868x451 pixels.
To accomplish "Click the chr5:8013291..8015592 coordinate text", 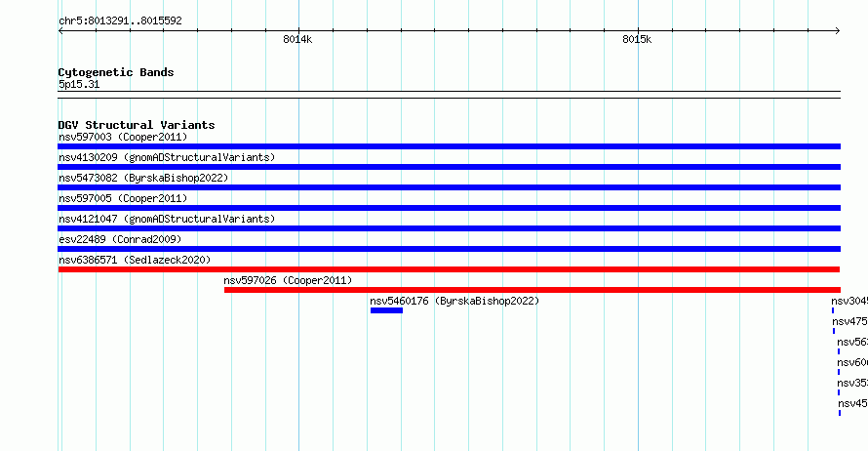I will [120, 20].
